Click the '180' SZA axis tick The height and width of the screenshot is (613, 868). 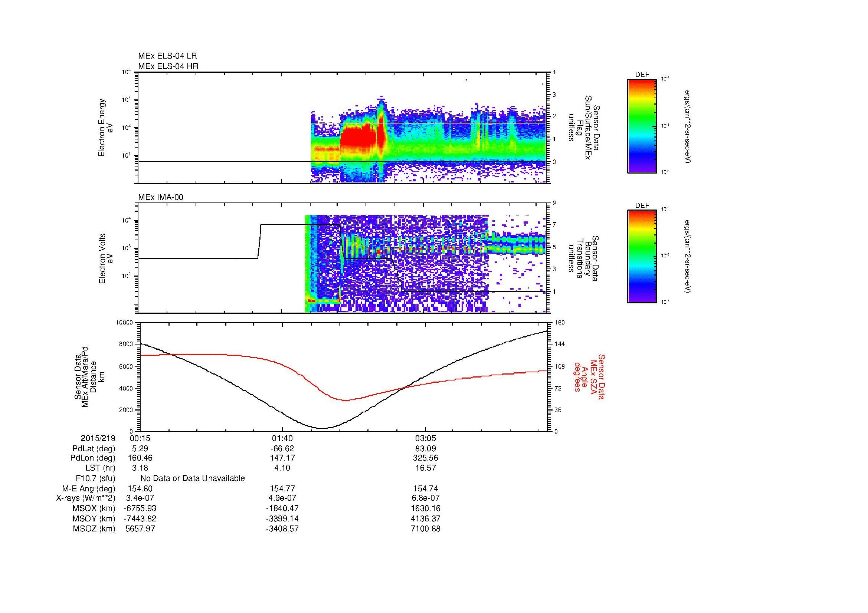pos(559,323)
